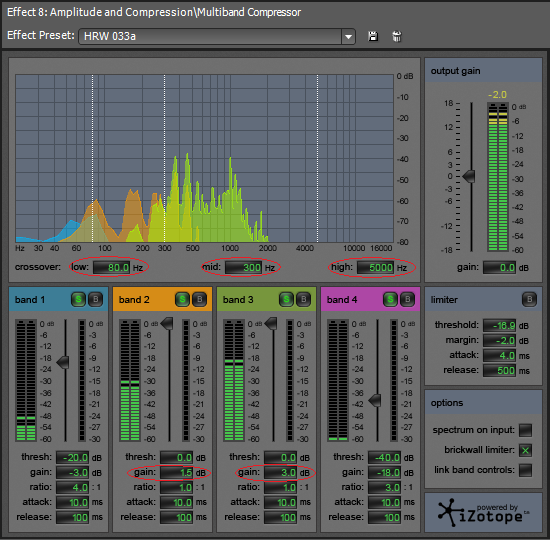The width and height of the screenshot is (550, 540).
Task: Click the low crossover line in spectrum
Action: [x=93, y=158]
